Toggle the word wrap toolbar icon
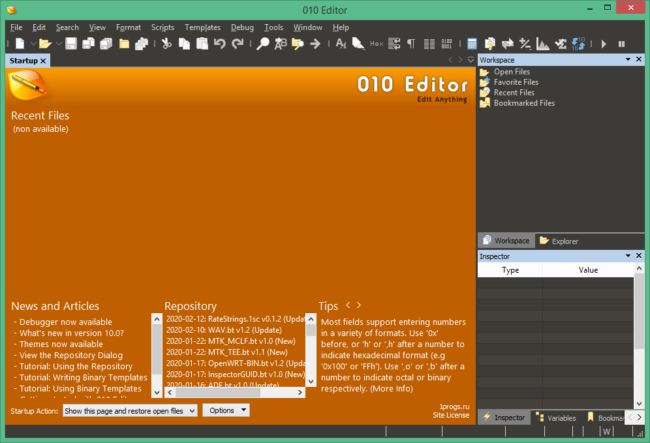This screenshot has height=443, width=650. coord(394,44)
